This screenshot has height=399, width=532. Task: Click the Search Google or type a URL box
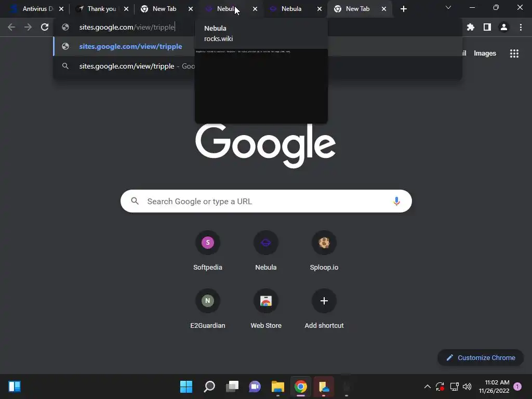266,201
